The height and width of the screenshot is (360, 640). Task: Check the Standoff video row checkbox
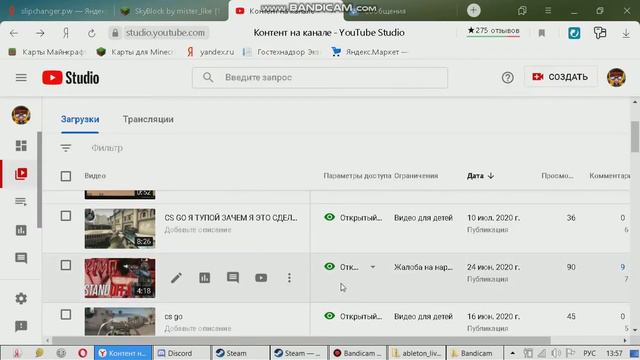coord(66,265)
